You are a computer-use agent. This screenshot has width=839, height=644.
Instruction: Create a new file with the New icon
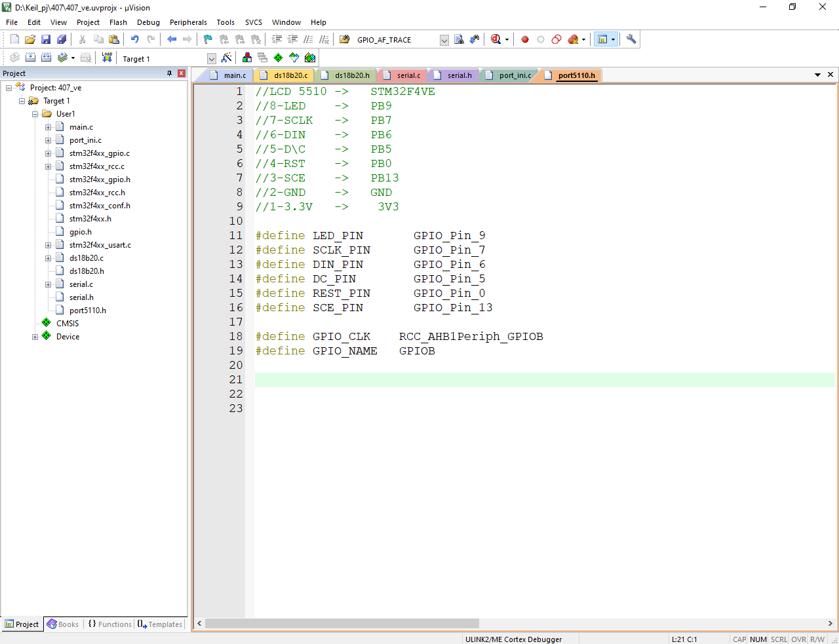14,39
